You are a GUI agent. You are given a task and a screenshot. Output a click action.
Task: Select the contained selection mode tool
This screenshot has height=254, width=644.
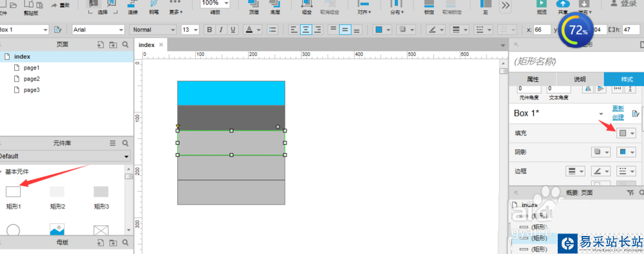tap(111, 4)
